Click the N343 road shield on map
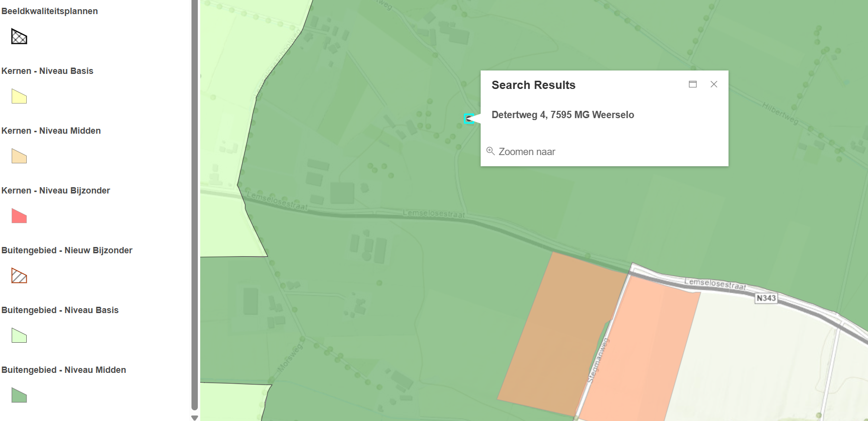The width and height of the screenshot is (868, 421). [x=766, y=298]
